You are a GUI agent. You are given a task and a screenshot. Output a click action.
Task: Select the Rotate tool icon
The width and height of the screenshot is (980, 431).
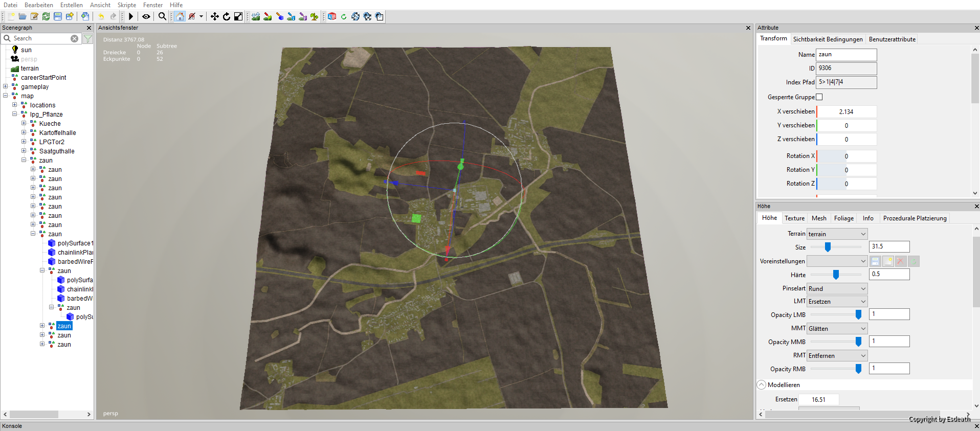[x=227, y=16]
